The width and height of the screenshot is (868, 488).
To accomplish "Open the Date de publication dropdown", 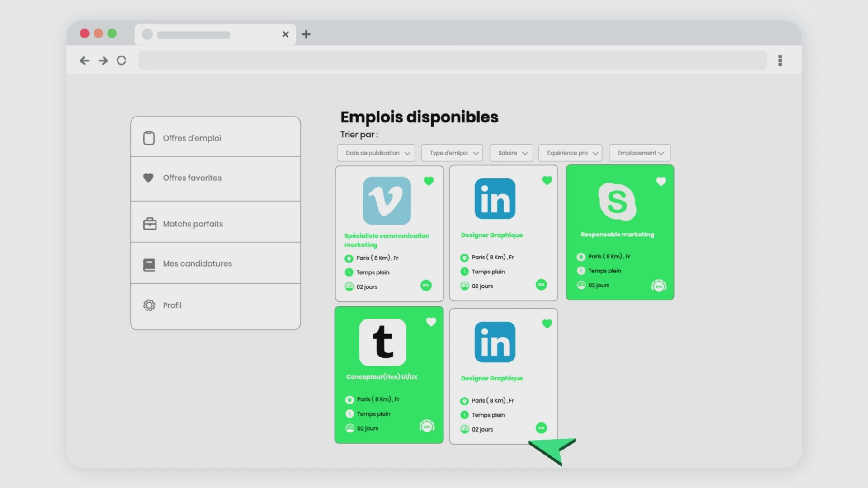I will tap(376, 153).
